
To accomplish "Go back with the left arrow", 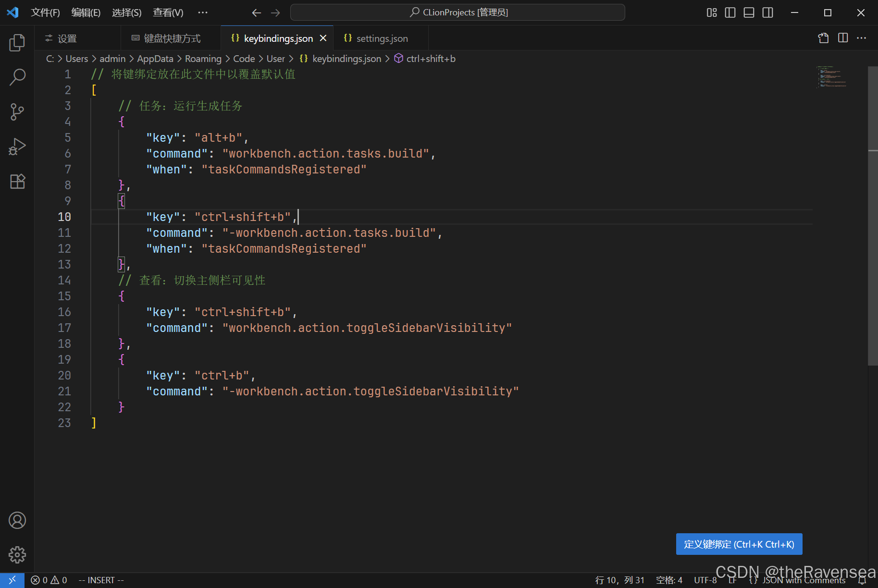I will click(x=257, y=13).
